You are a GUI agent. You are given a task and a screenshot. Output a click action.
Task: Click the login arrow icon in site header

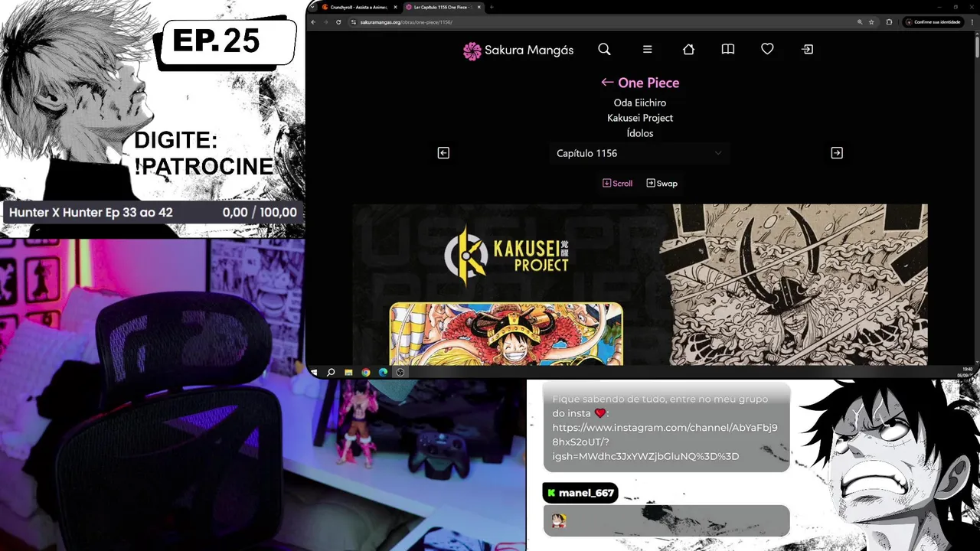(x=807, y=49)
